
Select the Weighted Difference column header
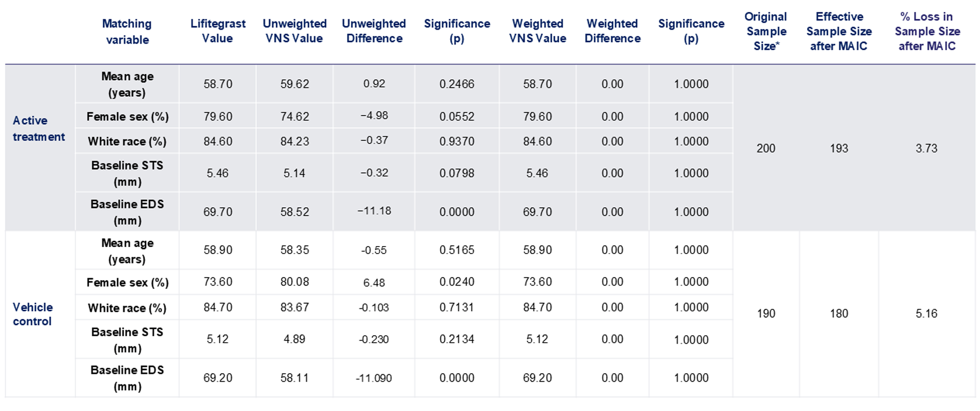pos(612,31)
